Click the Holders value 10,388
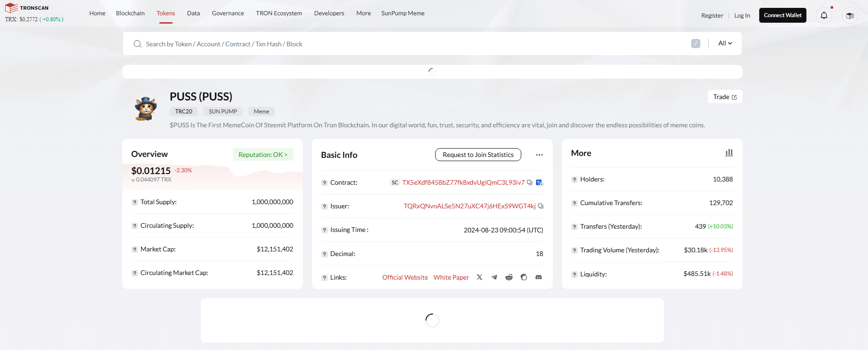Screen dimensions: 868x350 coord(723,179)
